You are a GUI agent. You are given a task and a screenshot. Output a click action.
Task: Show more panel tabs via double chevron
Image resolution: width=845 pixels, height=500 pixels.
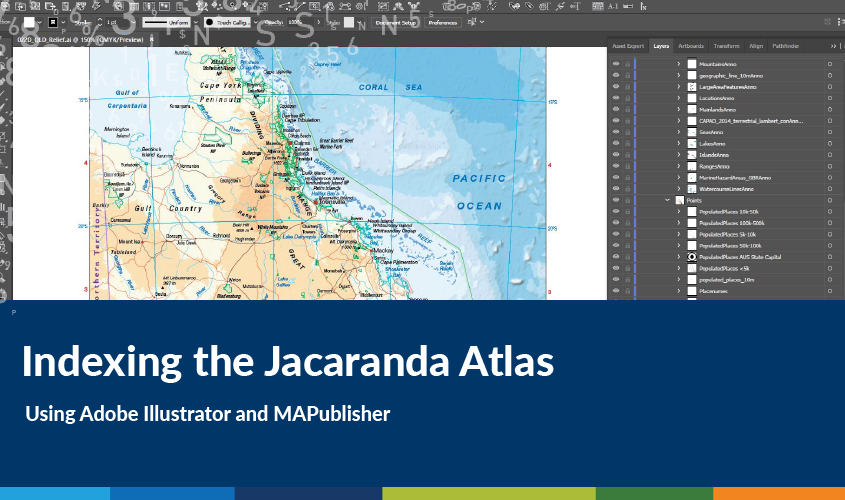833,46
